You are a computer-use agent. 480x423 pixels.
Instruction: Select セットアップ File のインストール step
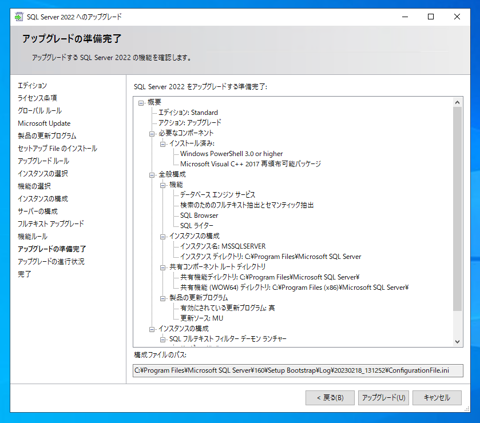(x=57, y=148)
